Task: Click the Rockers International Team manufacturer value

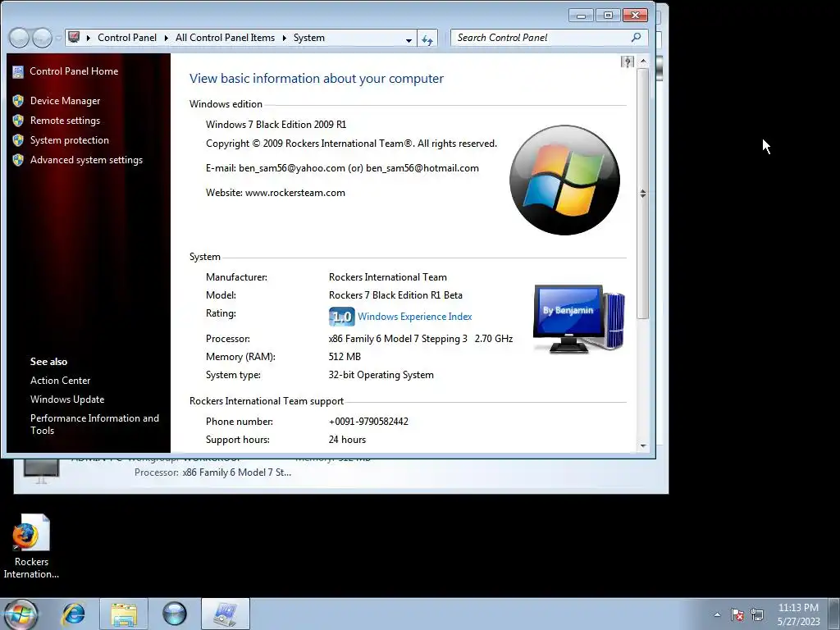Action: (x=387, y=277)
